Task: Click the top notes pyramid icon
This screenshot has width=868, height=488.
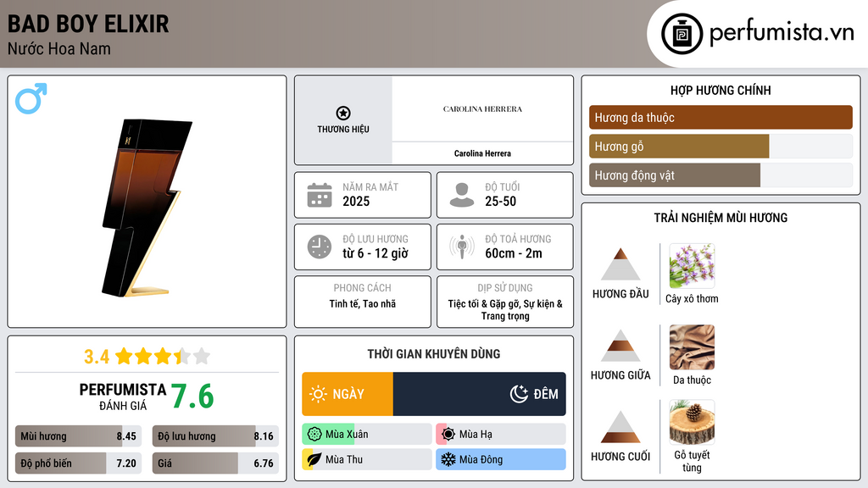Action: point(620,264)
